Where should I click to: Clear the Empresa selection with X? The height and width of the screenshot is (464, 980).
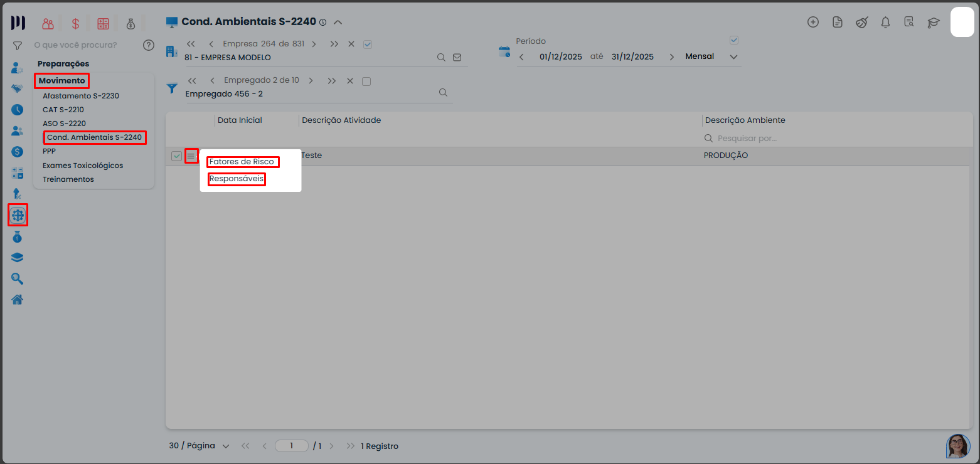point(351,44)
